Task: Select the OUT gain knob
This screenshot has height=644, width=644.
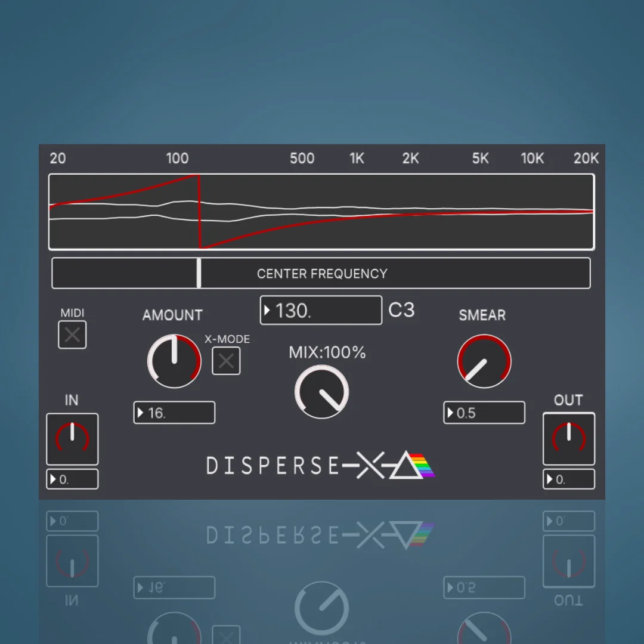Action: point(568,439)
